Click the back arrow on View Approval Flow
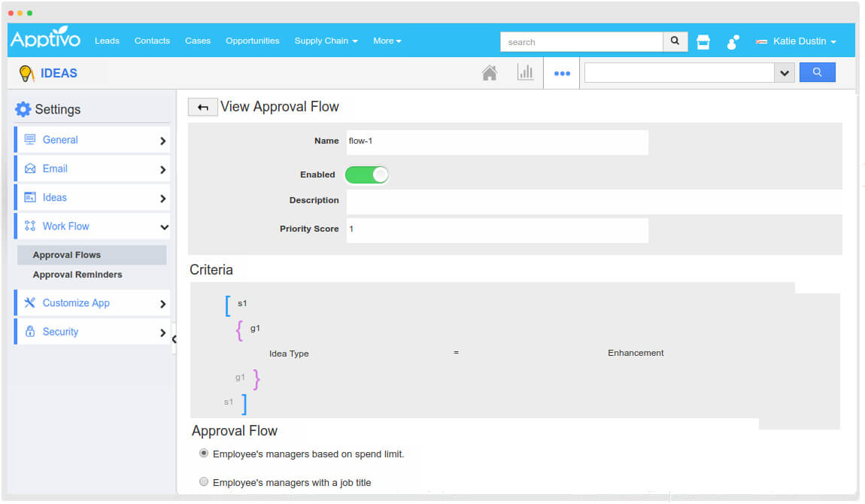The height and width of the screenshot is (504, 865). coord(202,107)
